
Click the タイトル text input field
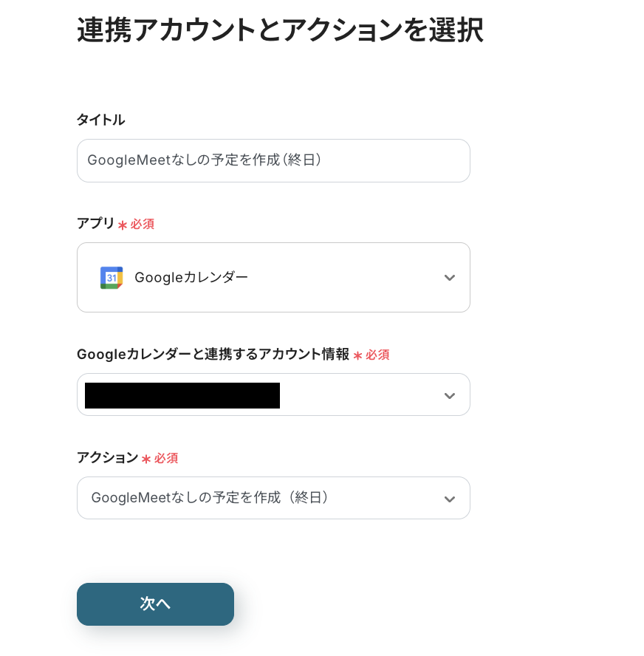point(273,160)
